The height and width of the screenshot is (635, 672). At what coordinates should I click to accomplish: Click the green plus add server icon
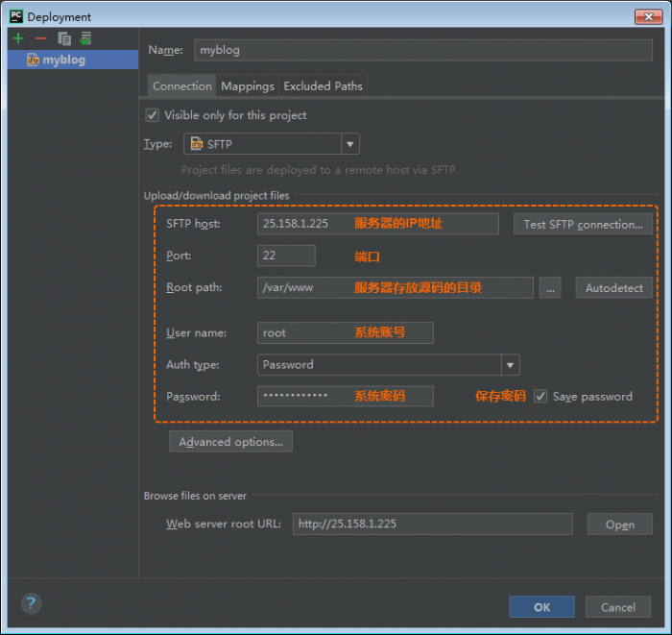(x=18, y=39)
